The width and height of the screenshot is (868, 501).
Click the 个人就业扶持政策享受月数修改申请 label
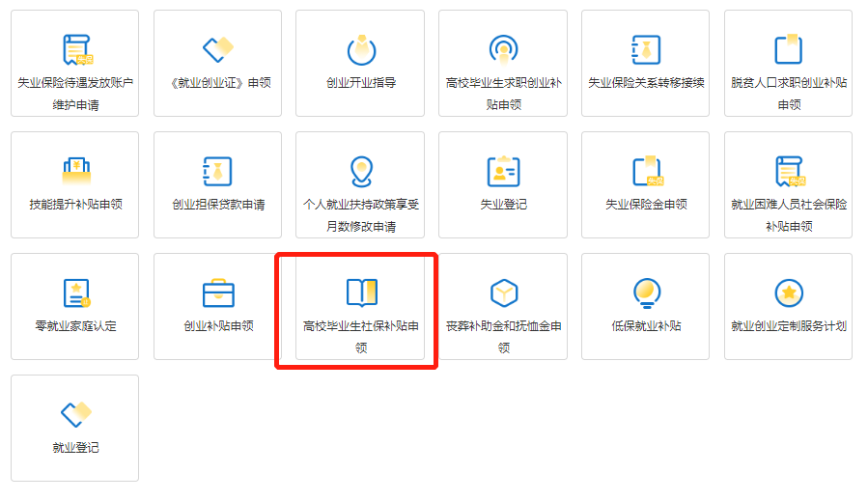point(361,215)
